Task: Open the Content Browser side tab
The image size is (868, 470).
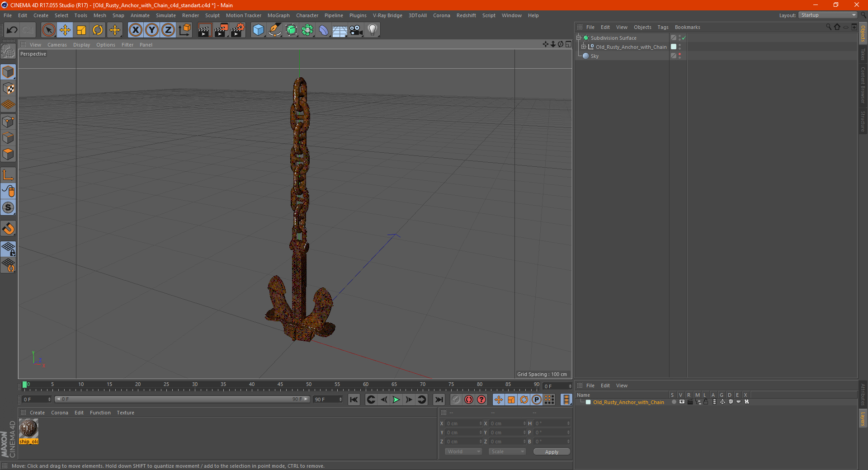Action: tap(863, 85)
